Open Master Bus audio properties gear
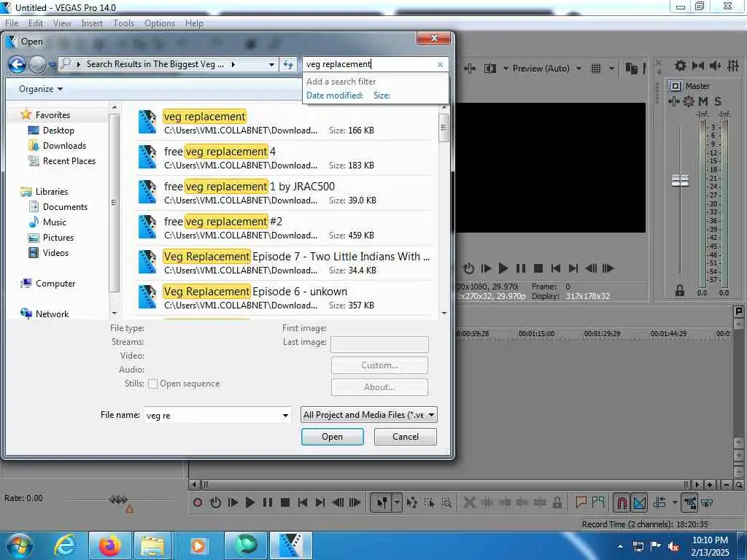Image resolution: width=747 pixels, height=560 pixels. (681, 66)
